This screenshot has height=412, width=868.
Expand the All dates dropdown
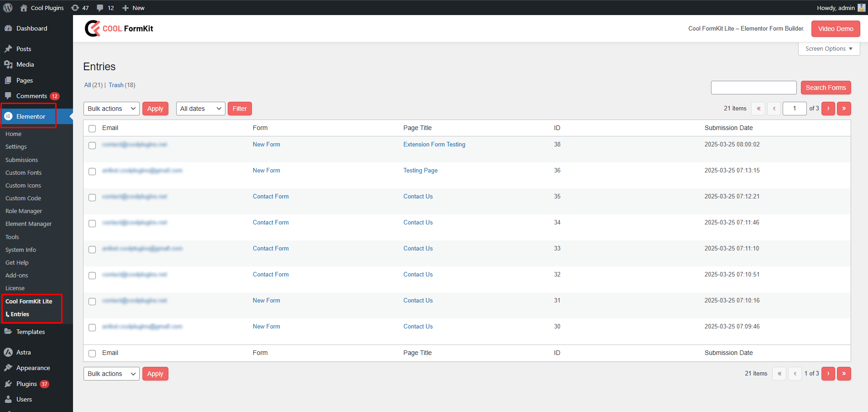point(201,109)
